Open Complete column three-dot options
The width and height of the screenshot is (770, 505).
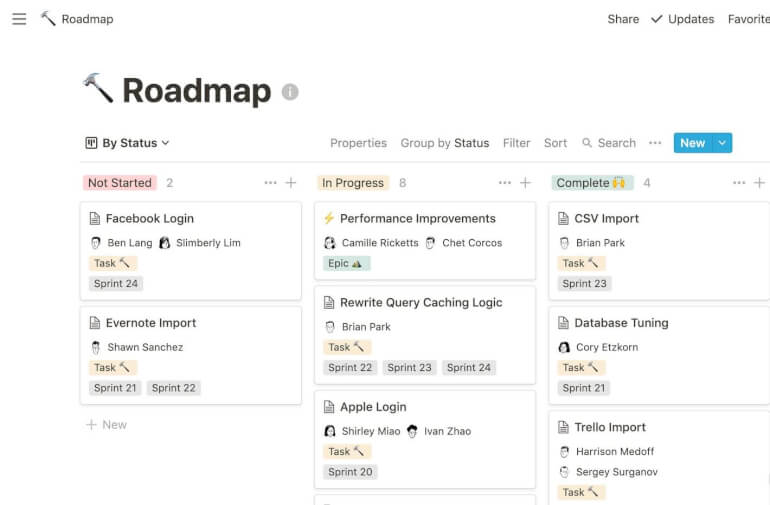click(x=739, y=183)
